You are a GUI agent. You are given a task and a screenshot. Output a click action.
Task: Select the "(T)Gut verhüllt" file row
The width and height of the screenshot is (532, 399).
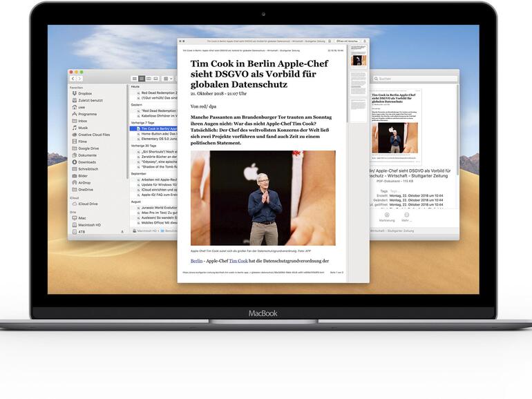point(153,97)
